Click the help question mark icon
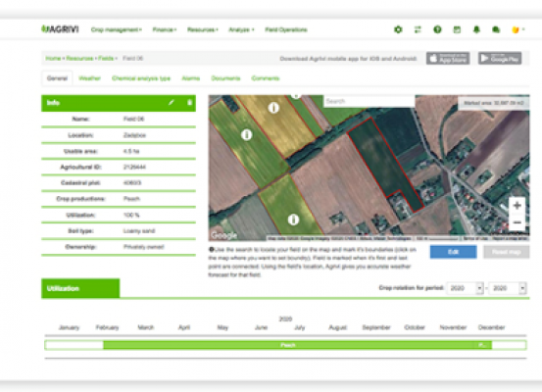542x392 pixels. (x=437, y=29)
